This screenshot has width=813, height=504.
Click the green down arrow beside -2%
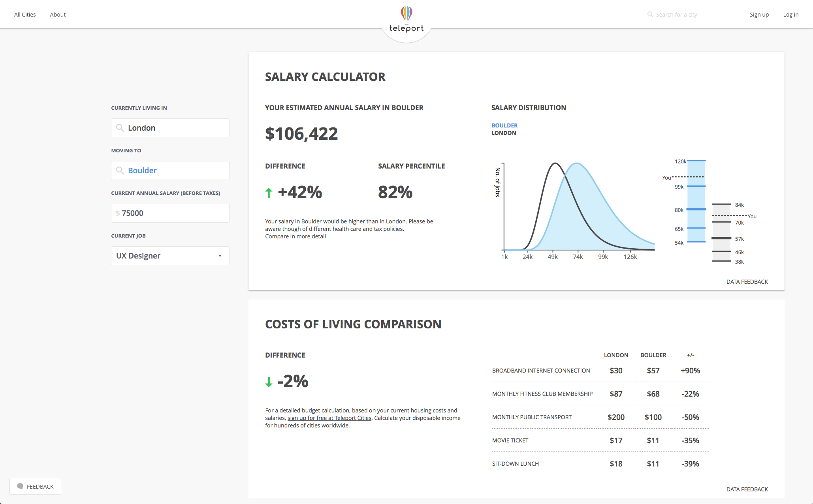269,382
